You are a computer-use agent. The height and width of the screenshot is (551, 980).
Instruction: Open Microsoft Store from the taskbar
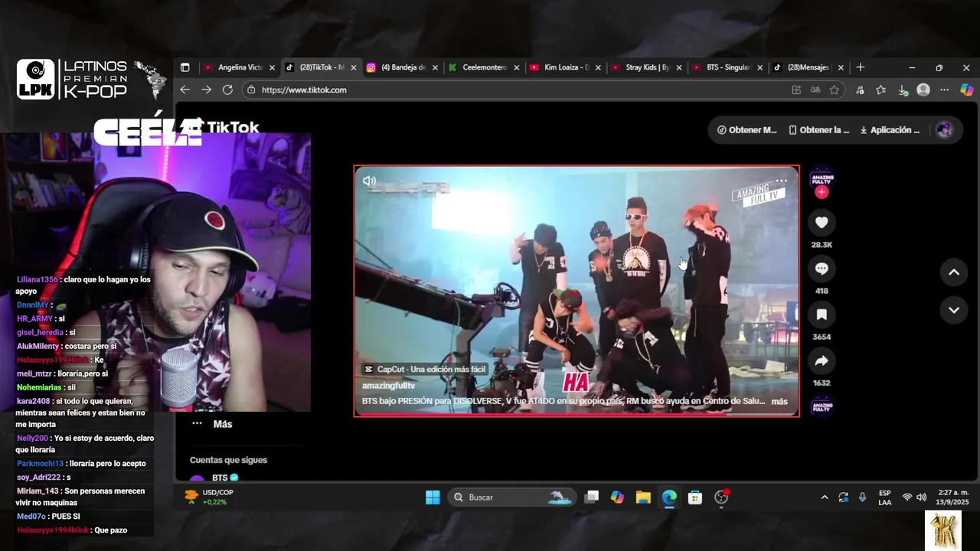(695, 497)
